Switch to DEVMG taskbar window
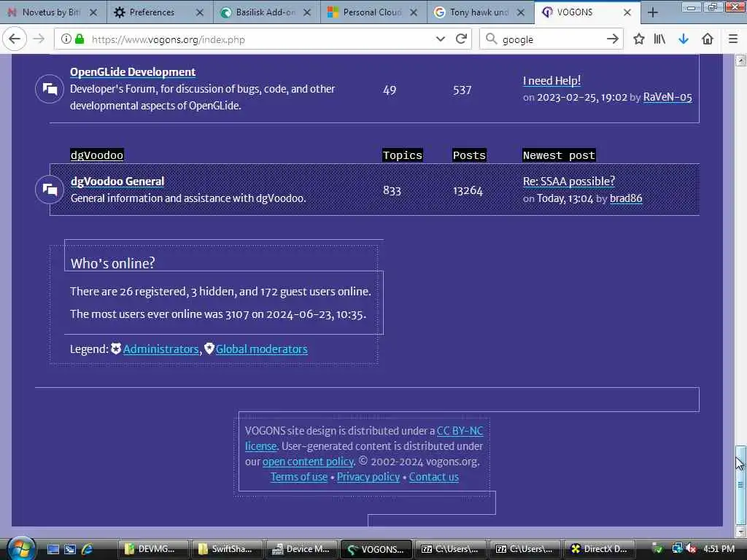Viewport: 747px width, 560px height. [152, 549]
